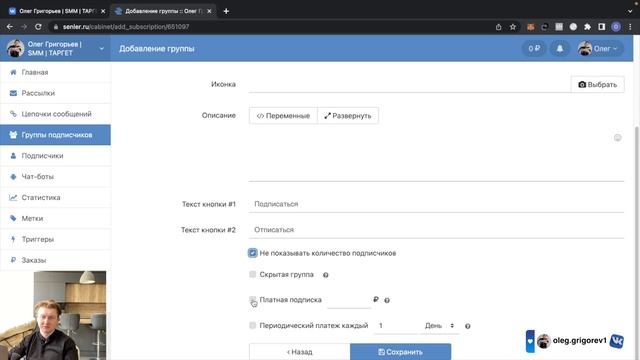Click the robot icon beside Чат-боты
The image size is (640, 360).
(x=13, y=177)
